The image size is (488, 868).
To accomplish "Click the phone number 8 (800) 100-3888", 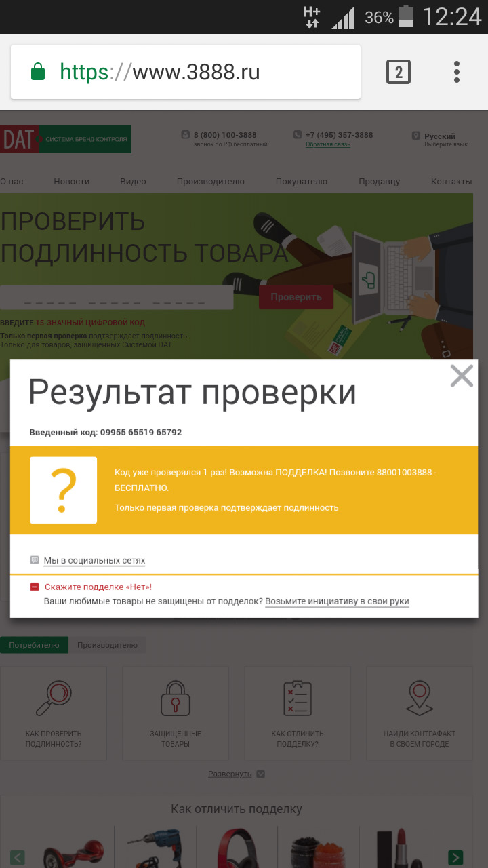I will tap(225, 135).
